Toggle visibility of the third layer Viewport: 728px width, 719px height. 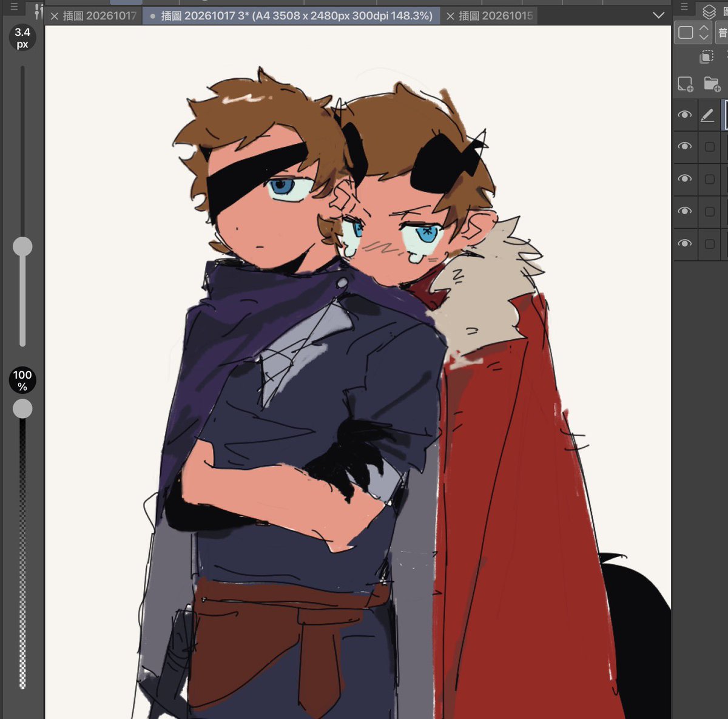[x=685, y=178]
